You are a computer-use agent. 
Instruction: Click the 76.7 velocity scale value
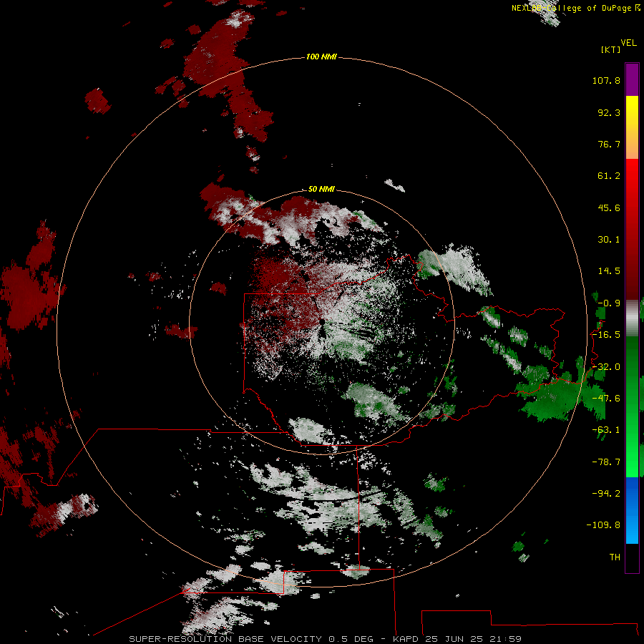coord(609,144)
